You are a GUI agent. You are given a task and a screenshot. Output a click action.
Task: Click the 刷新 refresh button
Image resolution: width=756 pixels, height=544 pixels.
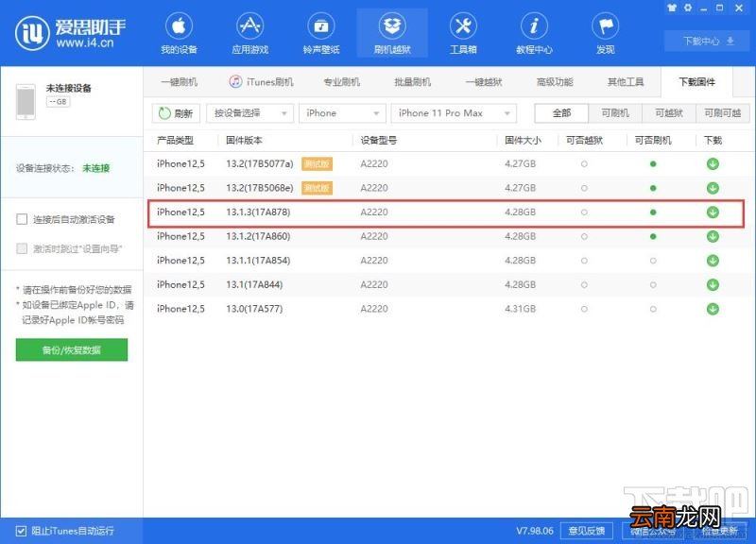[x=176, y=113]
